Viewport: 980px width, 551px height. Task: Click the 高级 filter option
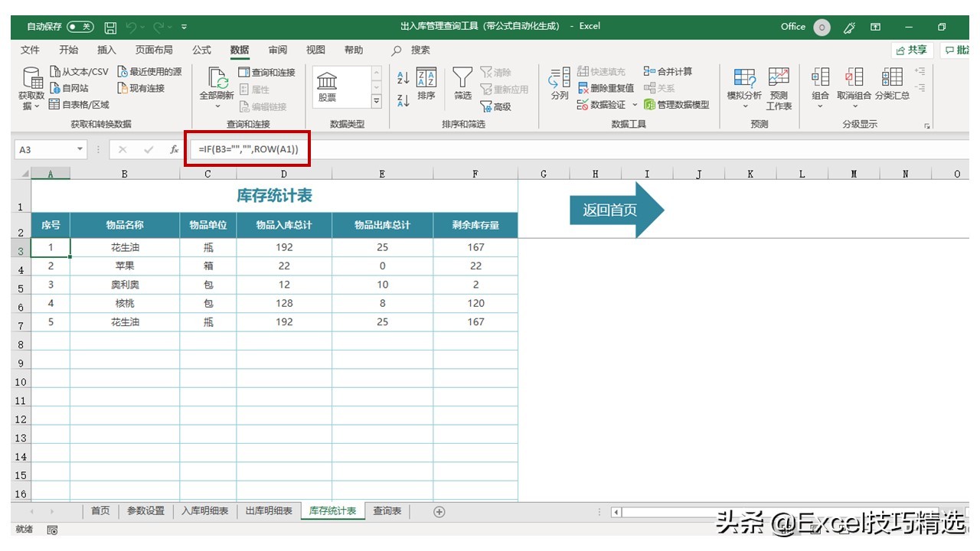(501, 106)
